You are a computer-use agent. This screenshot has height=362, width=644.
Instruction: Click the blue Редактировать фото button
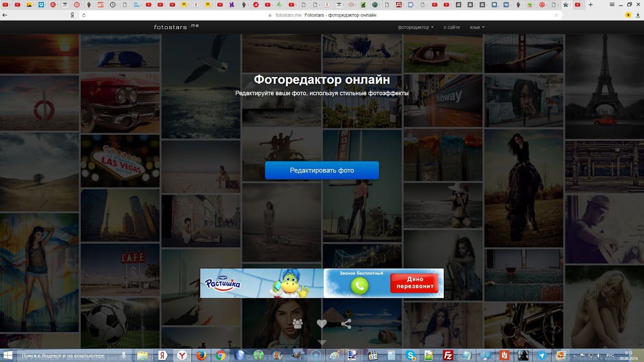click(321, 170)
